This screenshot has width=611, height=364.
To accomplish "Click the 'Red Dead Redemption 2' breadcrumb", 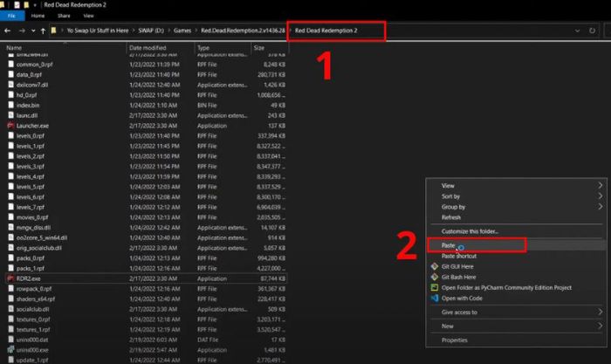I will [x=326, y=31].
